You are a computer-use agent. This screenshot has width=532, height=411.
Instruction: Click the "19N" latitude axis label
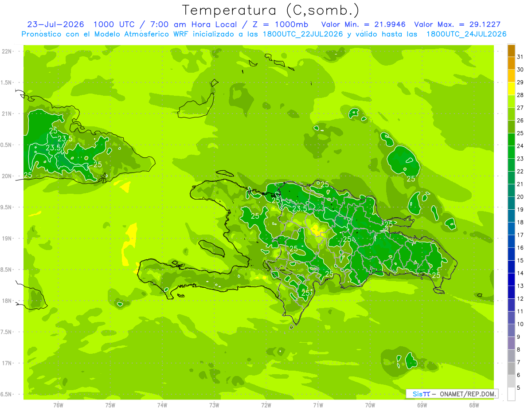point(7,239)
